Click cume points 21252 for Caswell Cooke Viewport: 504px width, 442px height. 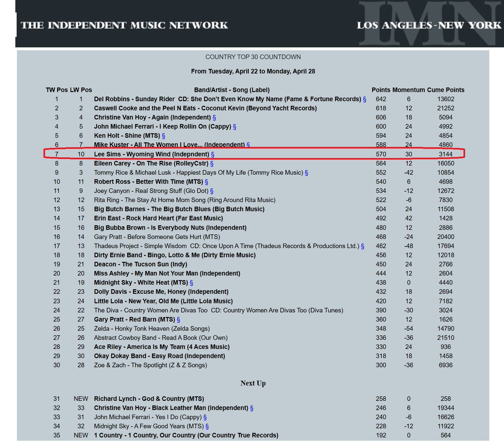coord(446,108)
